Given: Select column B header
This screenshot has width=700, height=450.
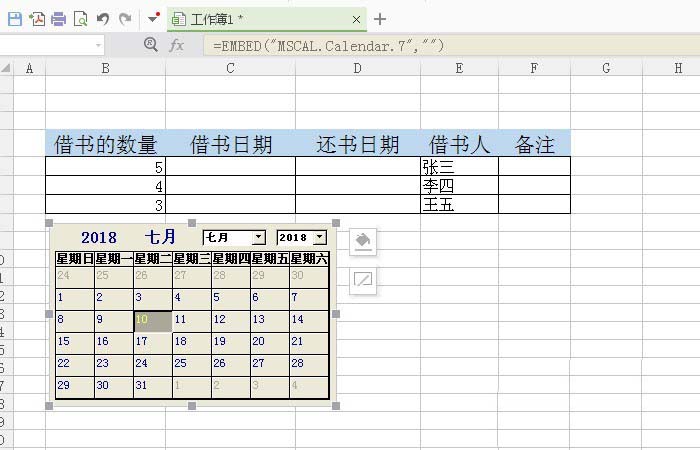Looking at the screenshot, I should [x=105, y=68].
